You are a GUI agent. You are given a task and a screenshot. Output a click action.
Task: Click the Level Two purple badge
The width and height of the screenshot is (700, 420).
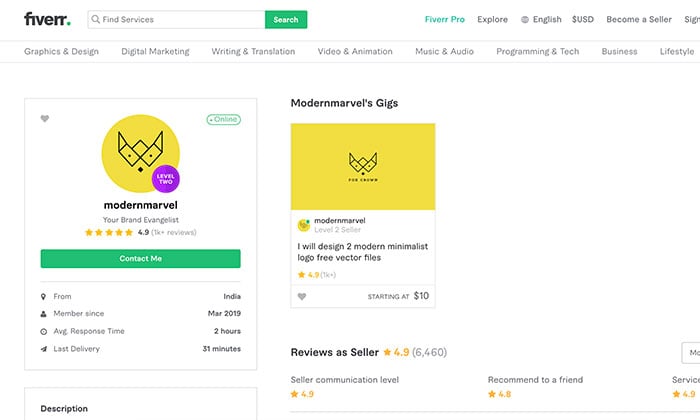point(166,179)
